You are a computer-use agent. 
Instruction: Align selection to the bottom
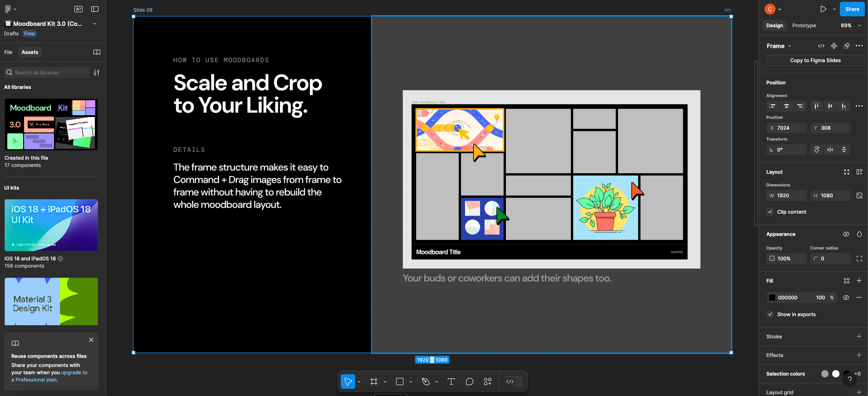[x=843, y=106]
